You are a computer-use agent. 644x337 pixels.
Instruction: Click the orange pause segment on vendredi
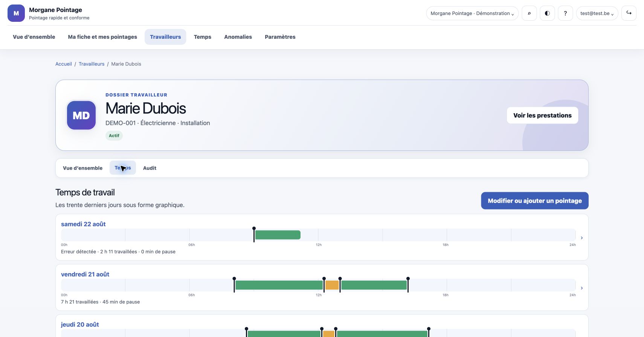332,285
